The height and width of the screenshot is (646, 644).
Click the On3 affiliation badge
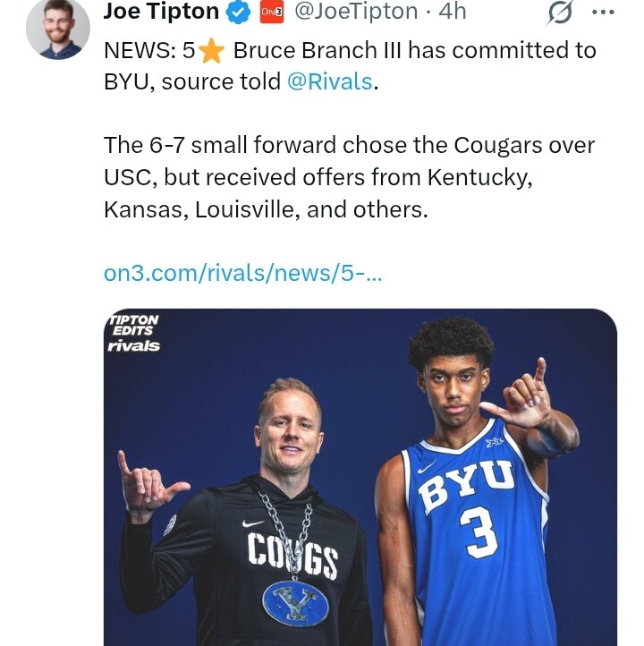coord(270,12)
